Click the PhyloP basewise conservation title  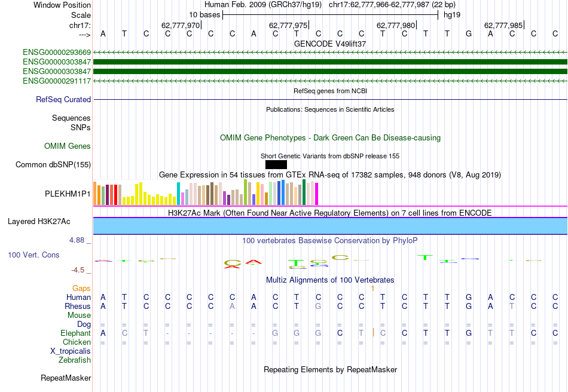click(x=330, y=241)
